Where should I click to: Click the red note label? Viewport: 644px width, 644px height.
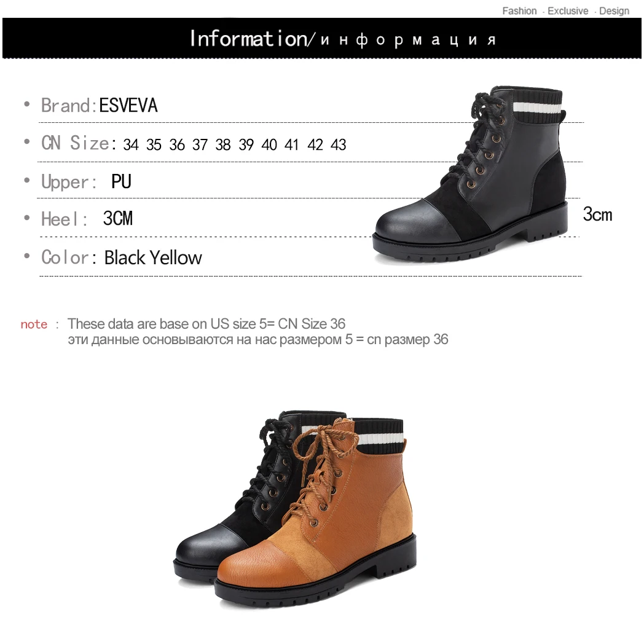(34, 324)
